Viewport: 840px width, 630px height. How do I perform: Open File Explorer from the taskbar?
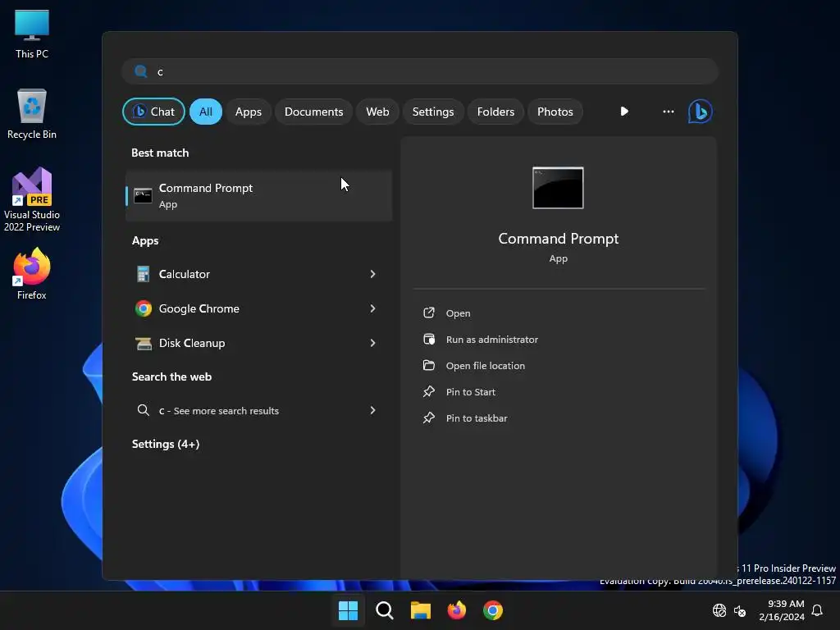[421, 610]
